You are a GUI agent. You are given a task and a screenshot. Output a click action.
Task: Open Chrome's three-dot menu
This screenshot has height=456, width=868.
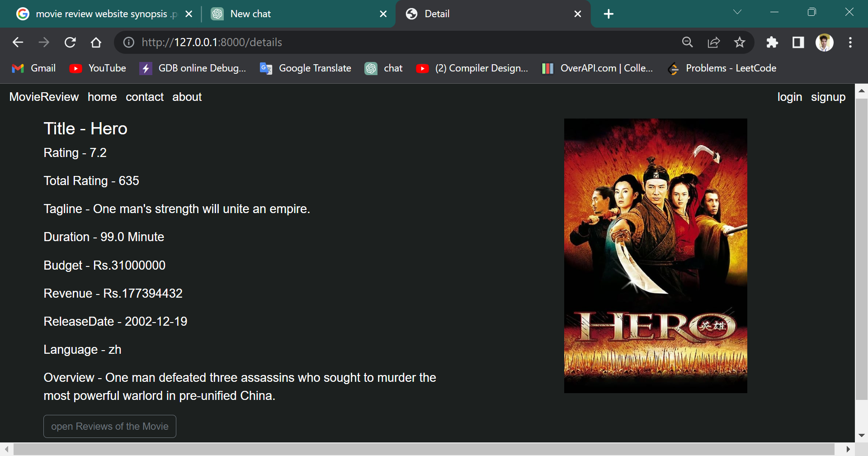849,42
